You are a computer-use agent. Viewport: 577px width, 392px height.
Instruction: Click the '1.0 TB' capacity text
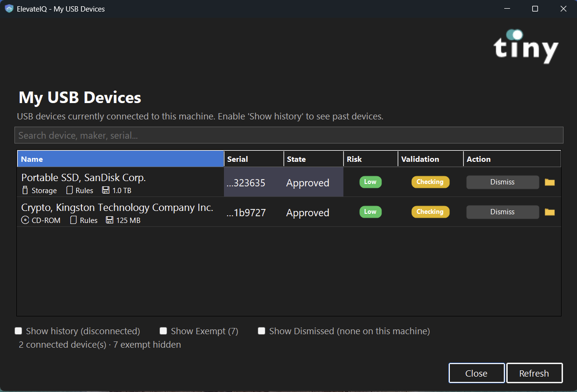click(122, 191)
